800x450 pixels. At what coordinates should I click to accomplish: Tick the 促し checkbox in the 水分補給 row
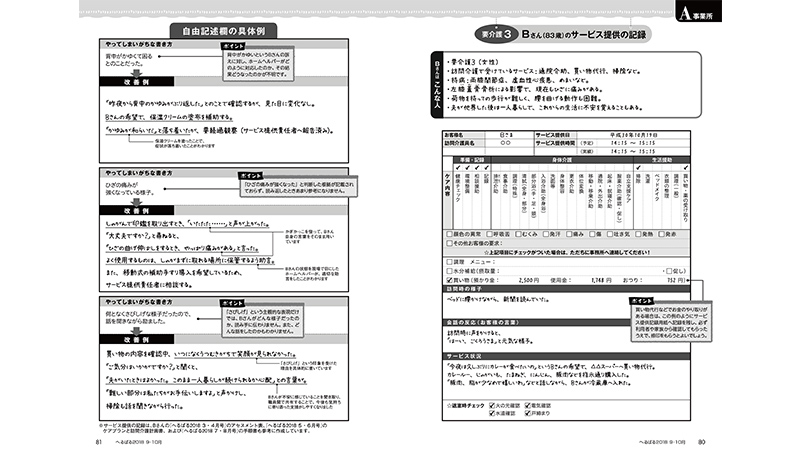(x=669, y=271)
